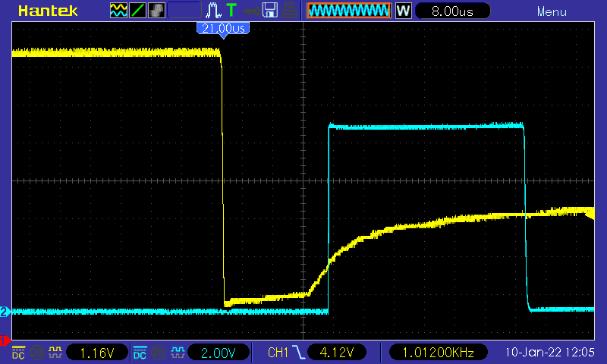This screenshot has width=607, height=364.
Task: Click the cyan CH2 probe square-wave icon
Action: pos(178,353)
